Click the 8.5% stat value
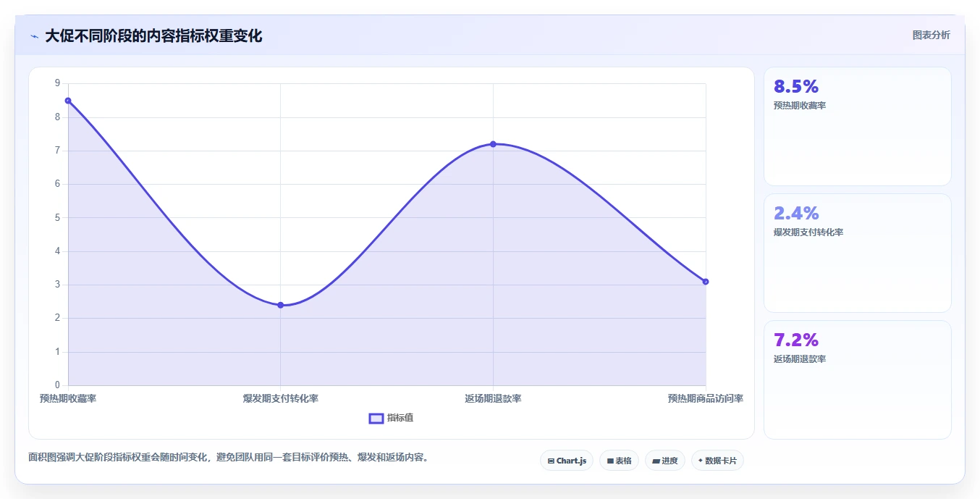Screen dimensions: 980x499 (x=796, y=87)
